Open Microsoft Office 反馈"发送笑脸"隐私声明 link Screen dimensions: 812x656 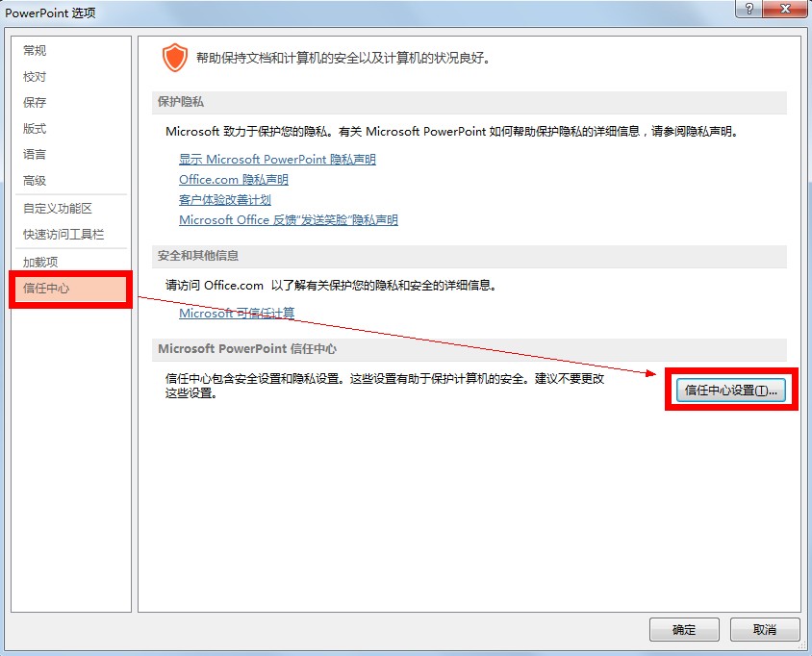coord(289,220)
